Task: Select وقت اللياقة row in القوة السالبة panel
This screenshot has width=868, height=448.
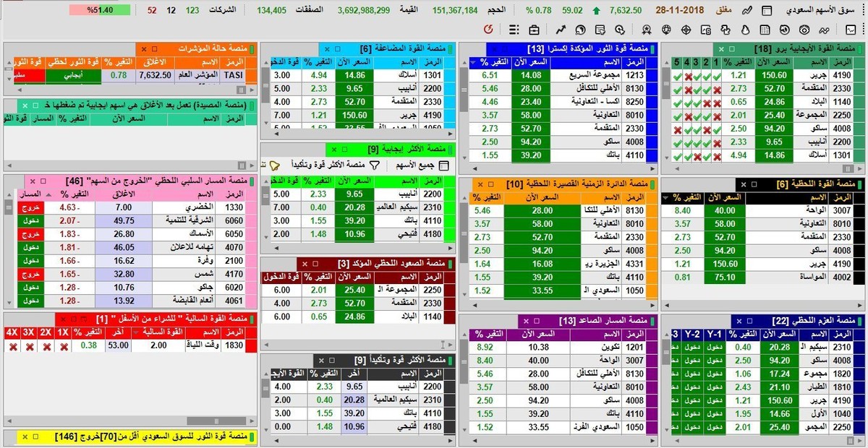Action: coord(130,346)
